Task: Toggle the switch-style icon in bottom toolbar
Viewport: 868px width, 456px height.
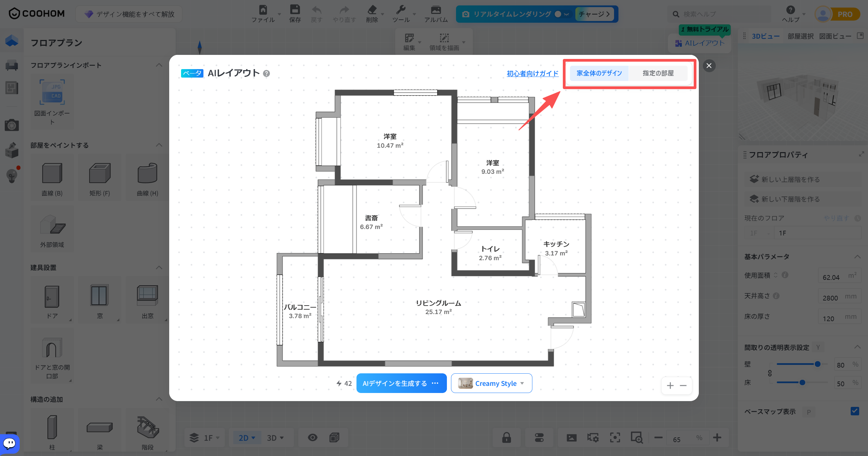Action: tap(539, 437)
